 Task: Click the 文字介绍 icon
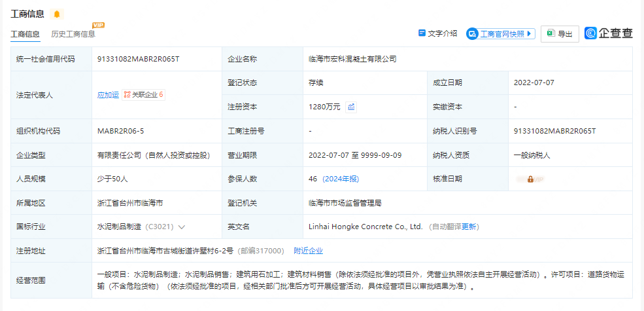coord(422,33)
